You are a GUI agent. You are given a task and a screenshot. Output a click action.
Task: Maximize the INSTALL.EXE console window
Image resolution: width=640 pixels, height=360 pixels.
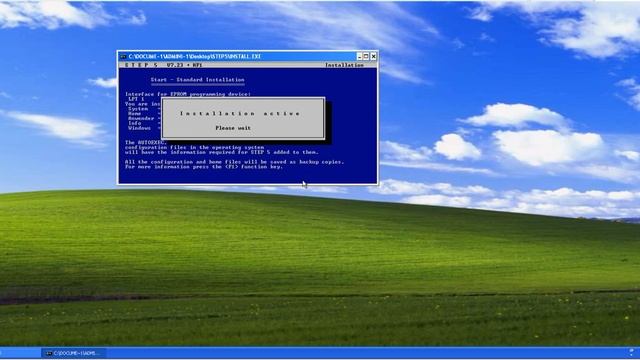366,56
